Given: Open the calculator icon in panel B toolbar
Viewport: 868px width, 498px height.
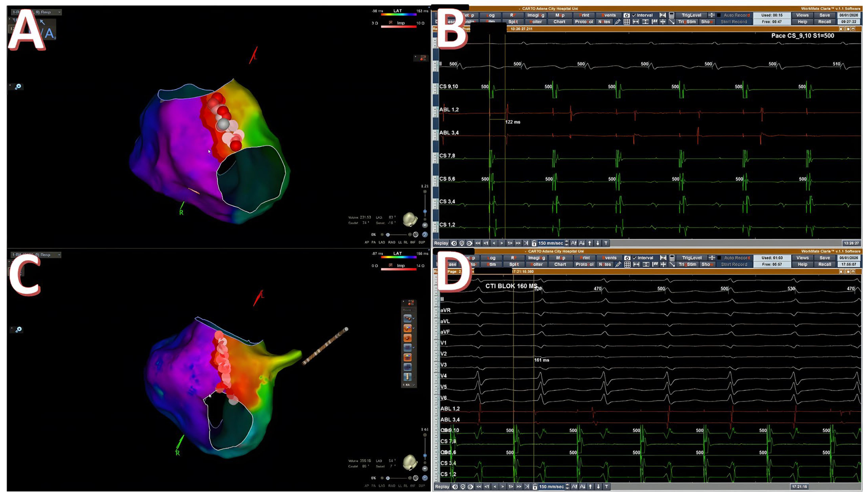Looking at the screenshot, I should (672, 15).
